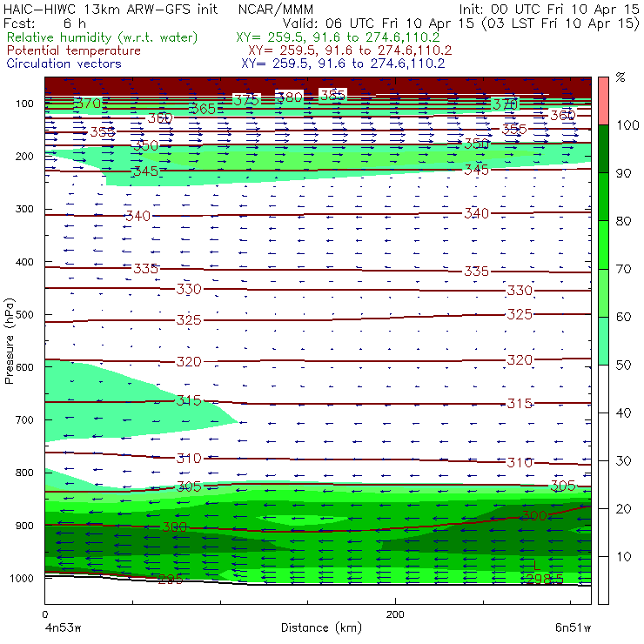Click the '100' pressure axis tick label
The height and width of the screenshot is (644, 644).
(24, 104)
